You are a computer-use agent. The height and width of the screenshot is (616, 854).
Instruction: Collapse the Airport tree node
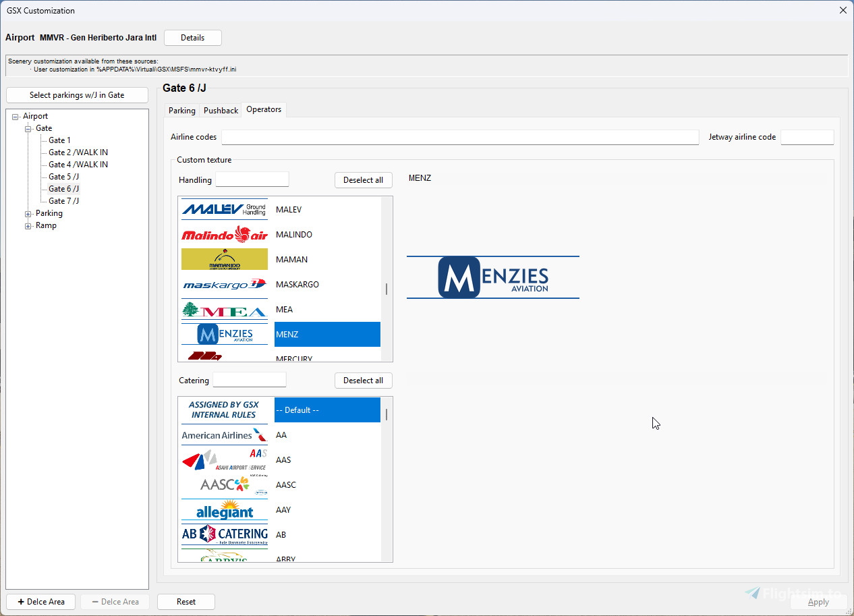[16, 117]
